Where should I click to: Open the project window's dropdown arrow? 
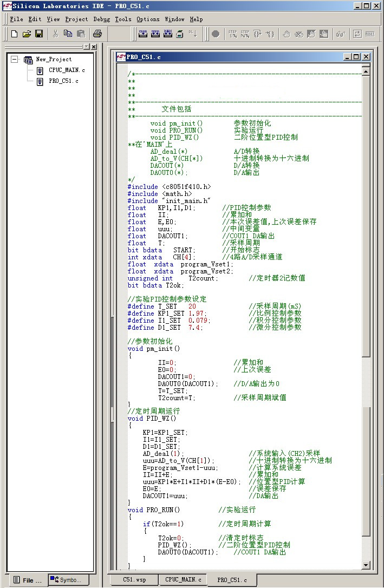(86, 47)
